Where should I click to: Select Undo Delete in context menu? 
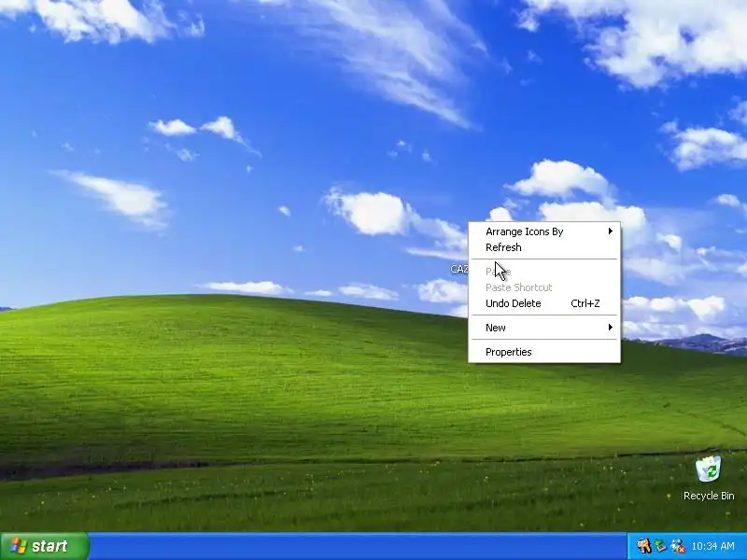pyautogui.click(x=544, y=303)
